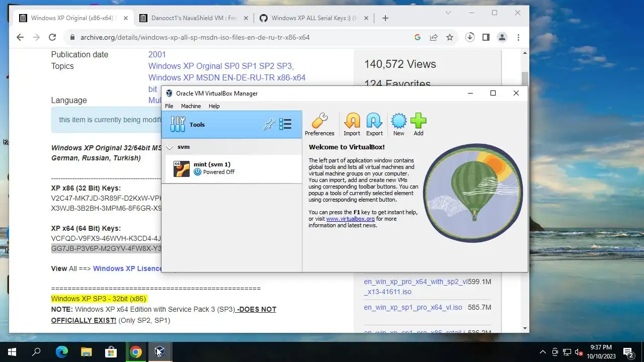Pin the Tools pane with pushpin icon

click(x=269, y=124)
